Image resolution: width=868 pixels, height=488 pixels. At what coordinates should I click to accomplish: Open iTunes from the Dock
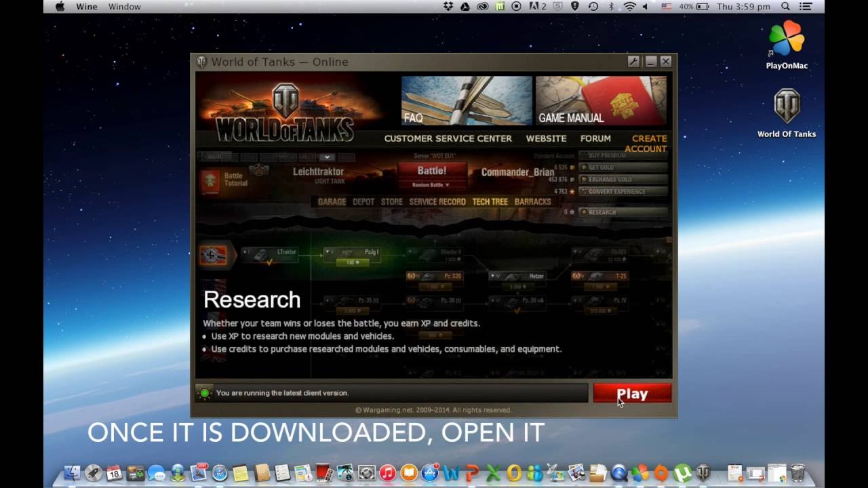click(x=387, y=473)
